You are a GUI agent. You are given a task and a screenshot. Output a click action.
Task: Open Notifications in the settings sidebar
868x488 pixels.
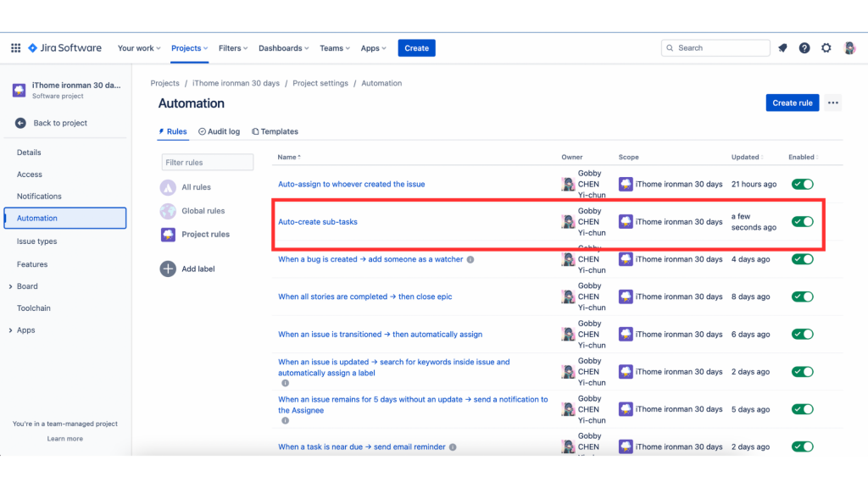[x=39, y=197]
